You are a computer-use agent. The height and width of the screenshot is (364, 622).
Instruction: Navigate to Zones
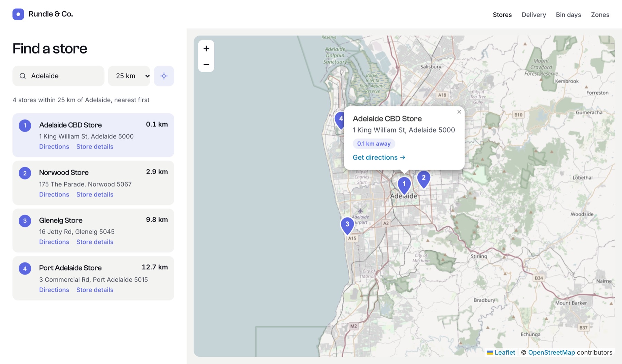[x=600, y=15]
